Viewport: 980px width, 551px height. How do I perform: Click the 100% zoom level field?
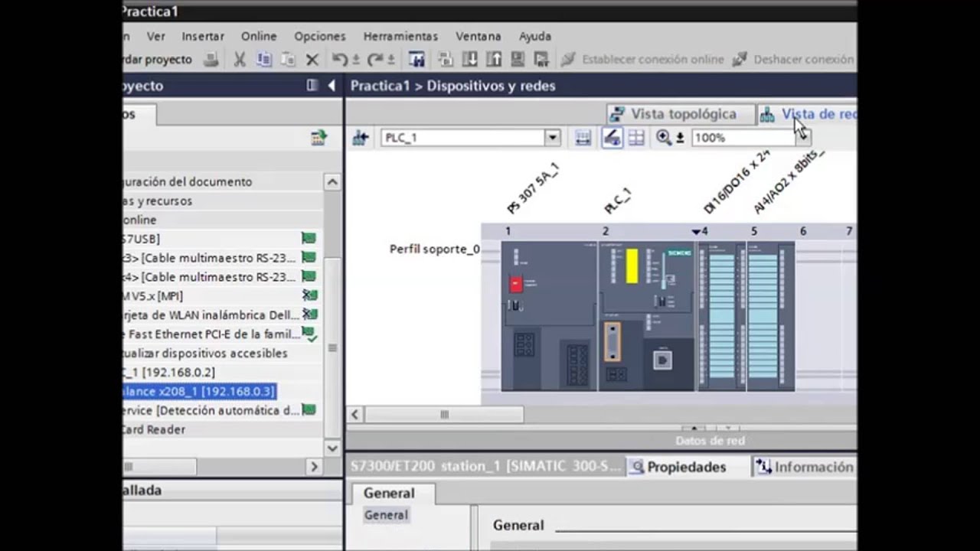tap(743, 138)
